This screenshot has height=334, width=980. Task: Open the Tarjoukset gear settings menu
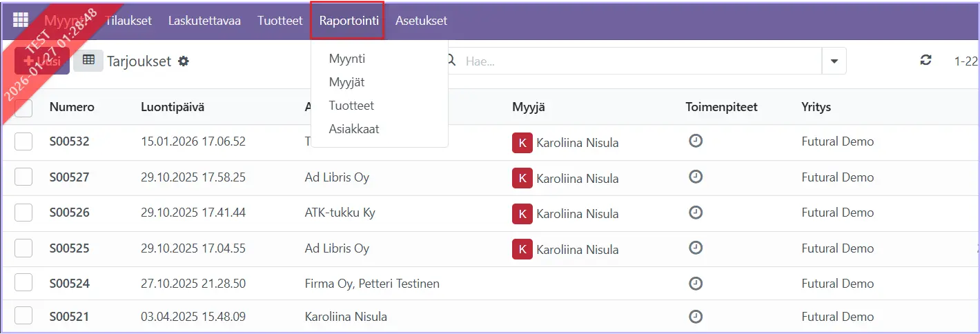point(183,61)
